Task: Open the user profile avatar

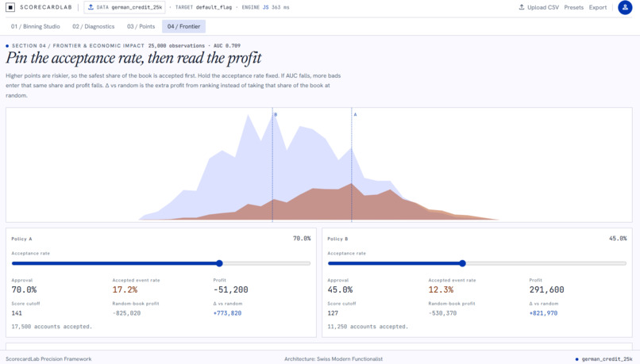Action: [x=625, y=7]
